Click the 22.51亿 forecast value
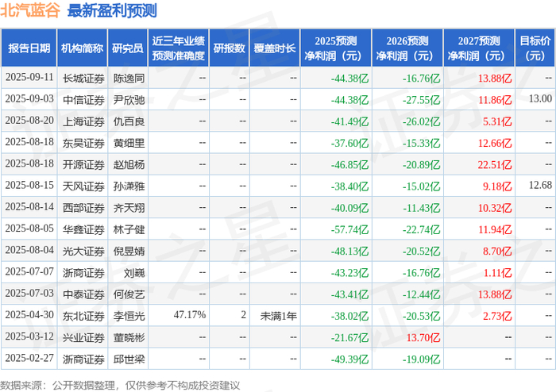 pos(495,165)
